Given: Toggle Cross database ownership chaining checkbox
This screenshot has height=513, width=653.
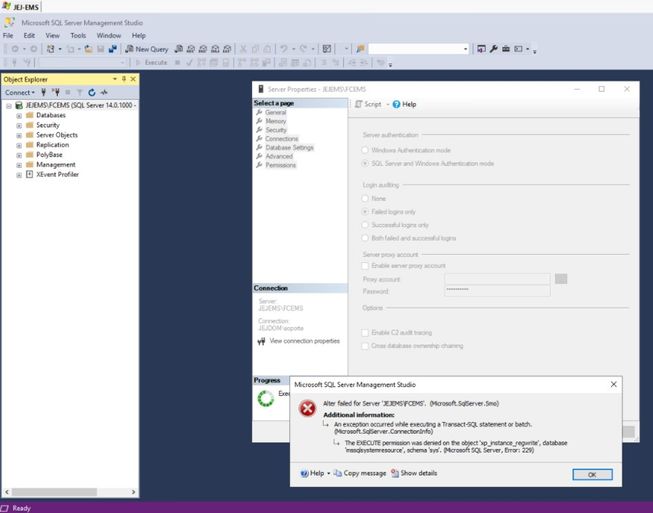Looking at the screenshot, I should pos(365,346).
